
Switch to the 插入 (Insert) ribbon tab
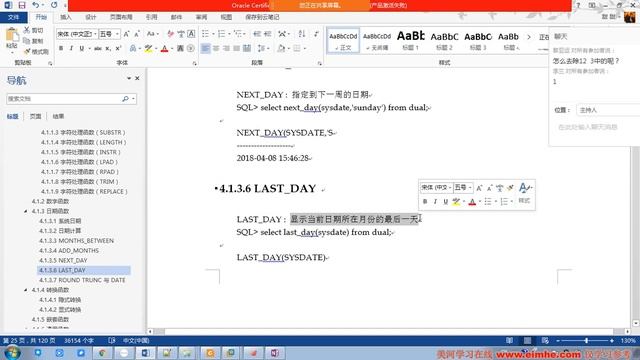(65, 17)
